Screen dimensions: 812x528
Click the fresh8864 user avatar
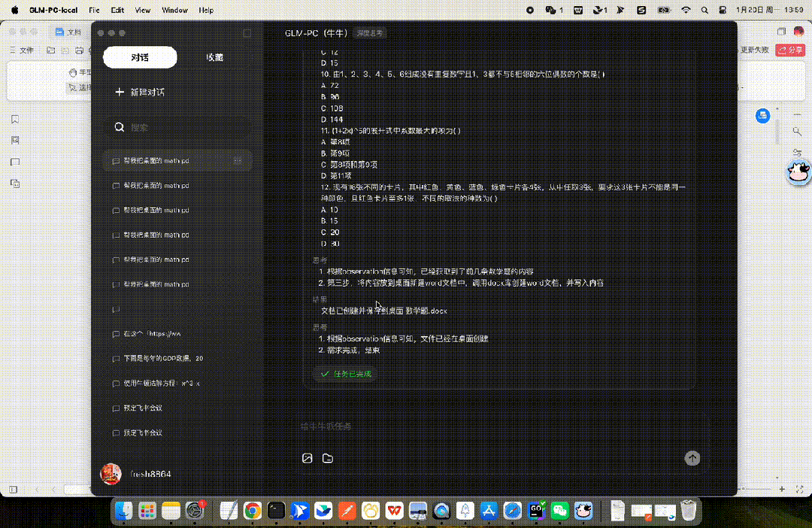(111, 475)
